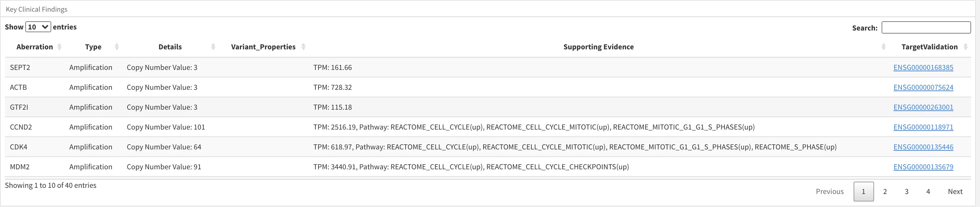Sort table using Details sort icon
The height and width of the screenshot is (207, 980).
[x=213, y=47]
